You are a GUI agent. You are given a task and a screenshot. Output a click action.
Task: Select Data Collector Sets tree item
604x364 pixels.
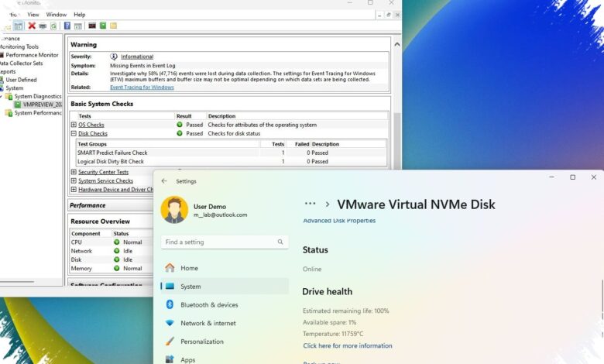click(21, 64)
